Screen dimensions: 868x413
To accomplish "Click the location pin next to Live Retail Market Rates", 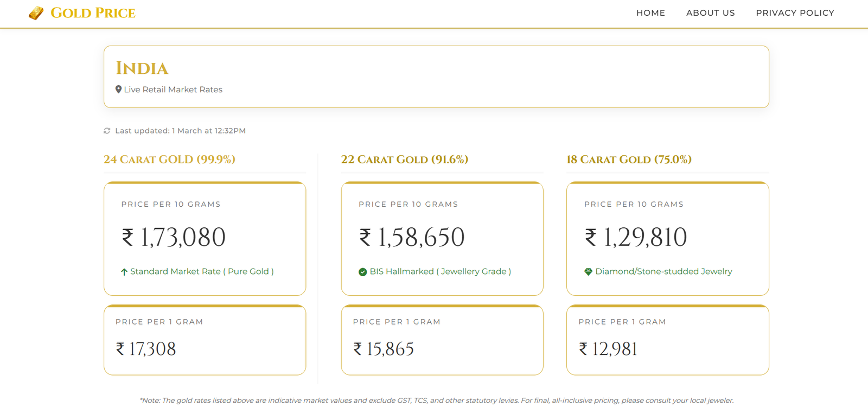I will pos(119,89).
